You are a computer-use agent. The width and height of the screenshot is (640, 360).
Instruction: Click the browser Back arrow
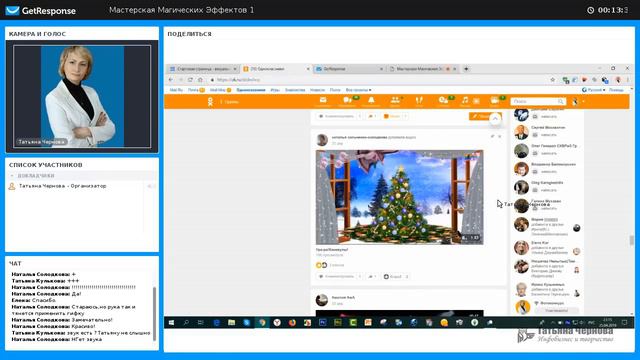[171, 80]
